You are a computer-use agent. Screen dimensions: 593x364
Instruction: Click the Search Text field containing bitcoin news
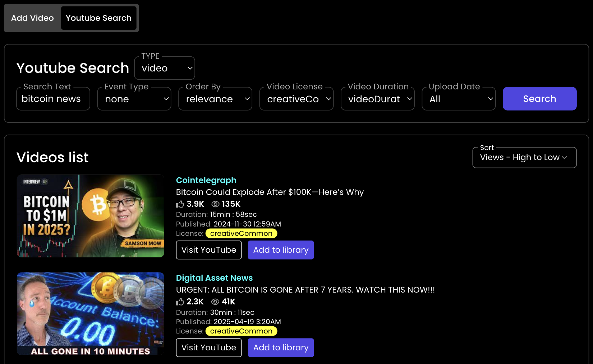point(53,99)
